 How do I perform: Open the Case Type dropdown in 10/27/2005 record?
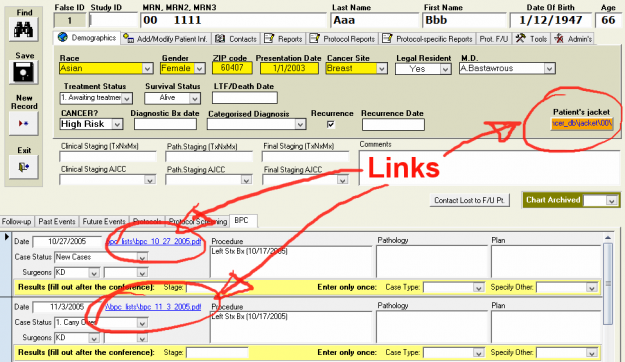pos(479,287)
